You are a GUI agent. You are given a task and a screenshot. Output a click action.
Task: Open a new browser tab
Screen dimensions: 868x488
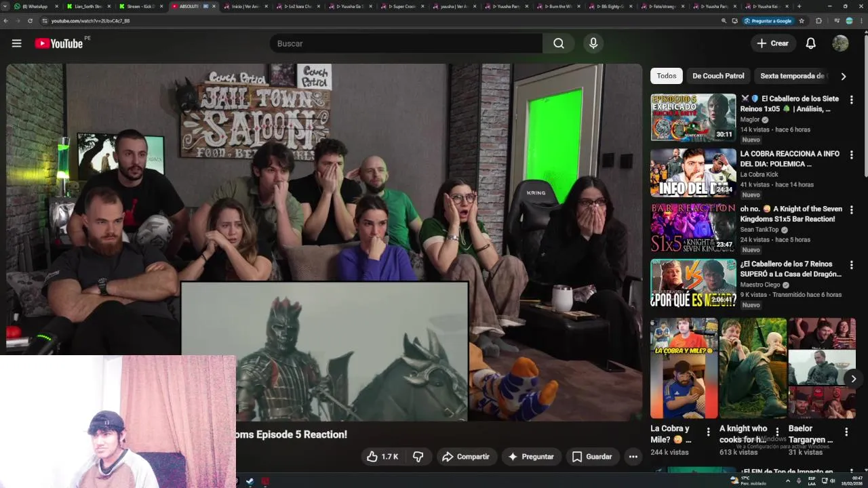[x=799, y=6]
